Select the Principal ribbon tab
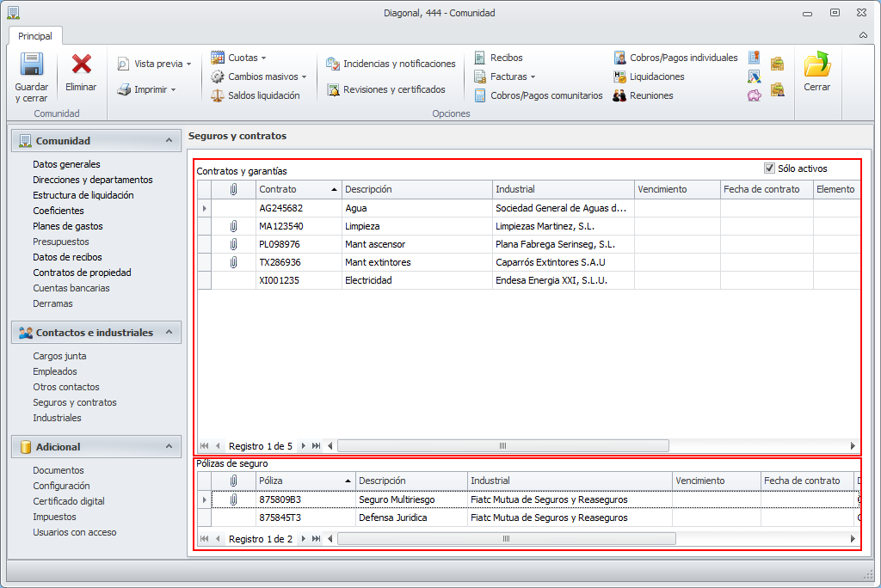This screenshot has height=588, width=881. coord(35,36)
